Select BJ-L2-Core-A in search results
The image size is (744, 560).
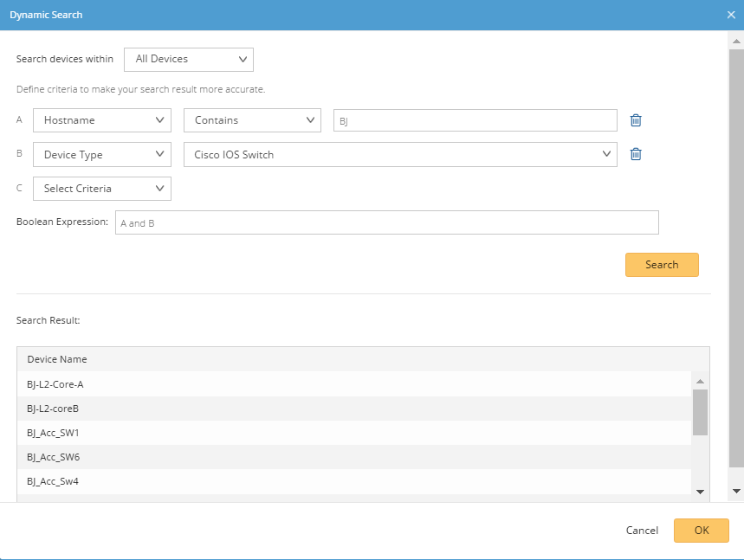tap(55, 384)
